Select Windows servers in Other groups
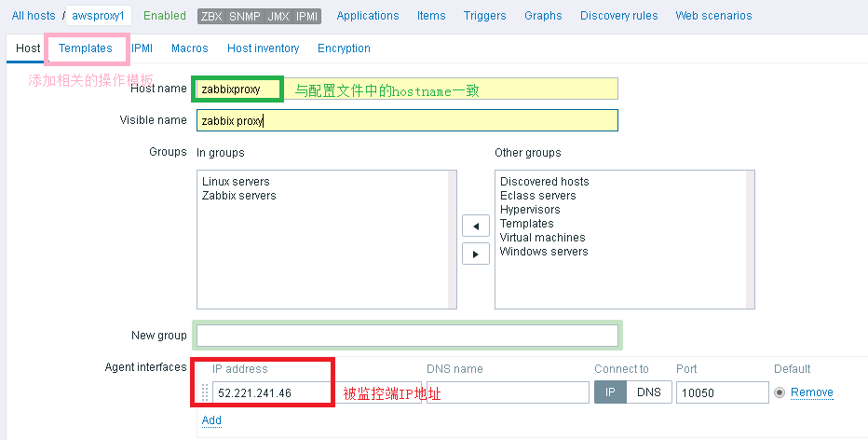Viewport: 868px width, 440px height. 544,251
